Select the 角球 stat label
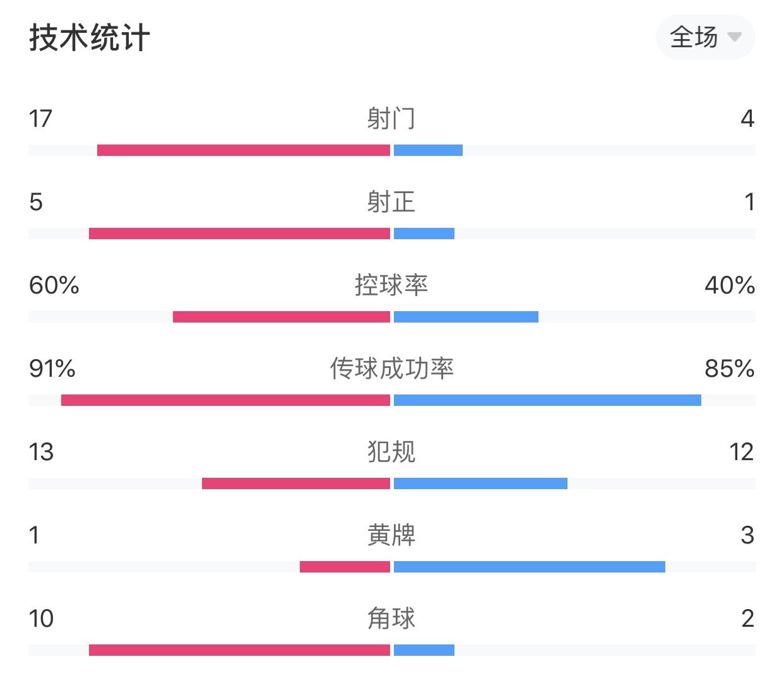This screenshot has height=676, width=784. tap(391, 619)
